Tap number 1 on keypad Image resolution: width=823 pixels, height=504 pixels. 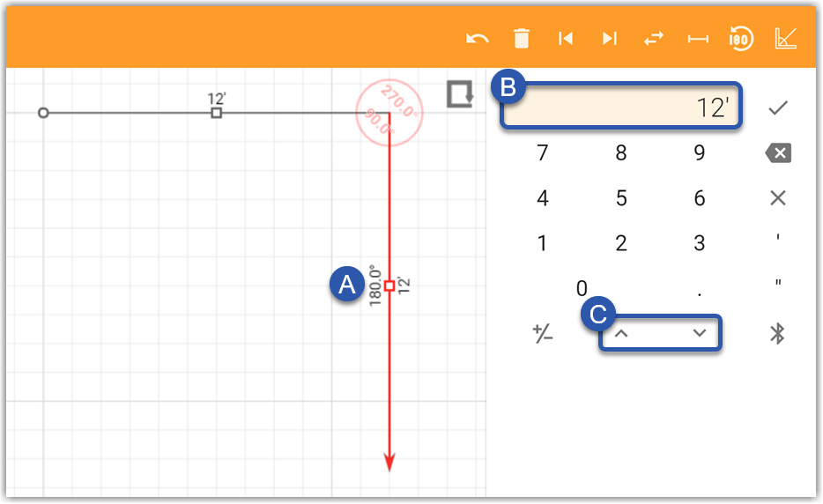click(543, 243)
